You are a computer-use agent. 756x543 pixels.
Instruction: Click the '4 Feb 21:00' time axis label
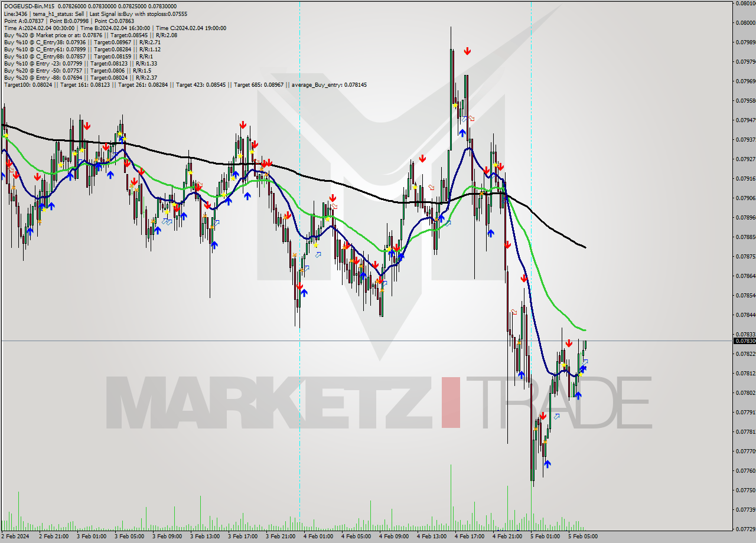(x=507, y=537)
